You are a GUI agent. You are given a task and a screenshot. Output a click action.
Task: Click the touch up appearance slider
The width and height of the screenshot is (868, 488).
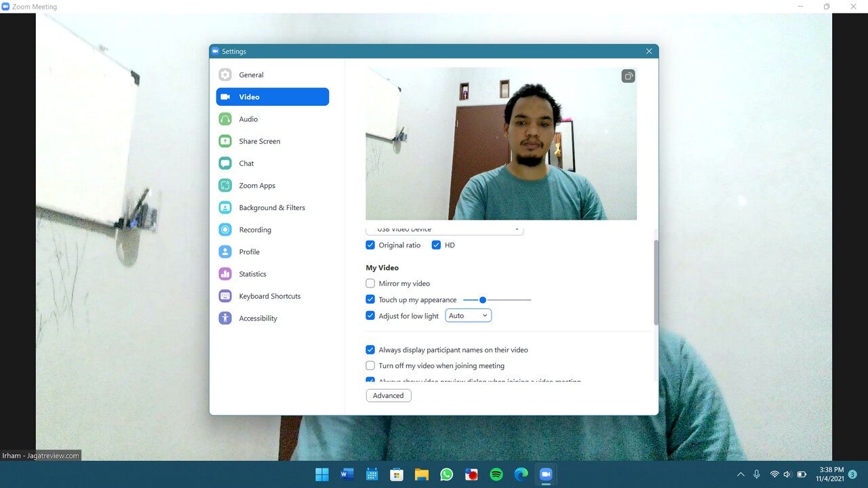point(496,300)
